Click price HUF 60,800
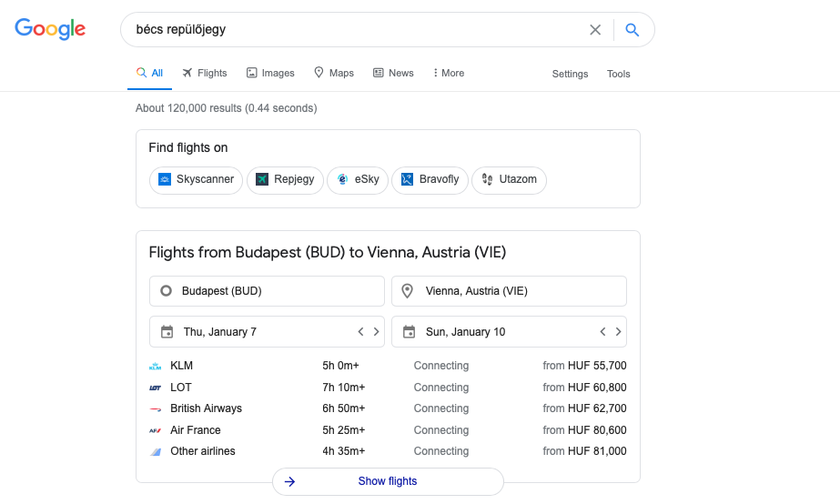This screenshot has width=840, height=504. pyautogui.click(x=597, y=388)
